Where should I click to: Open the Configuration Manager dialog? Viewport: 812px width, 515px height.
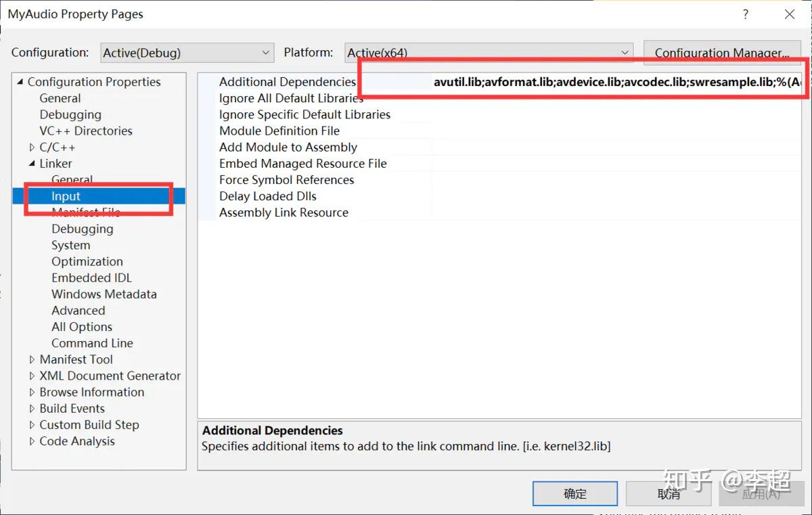(722, 53)
